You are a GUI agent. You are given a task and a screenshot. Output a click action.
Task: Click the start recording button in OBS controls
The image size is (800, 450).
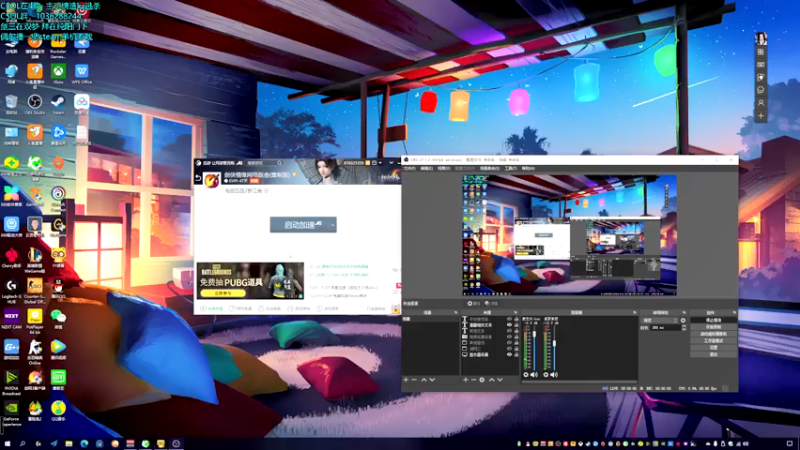point(713,327)
